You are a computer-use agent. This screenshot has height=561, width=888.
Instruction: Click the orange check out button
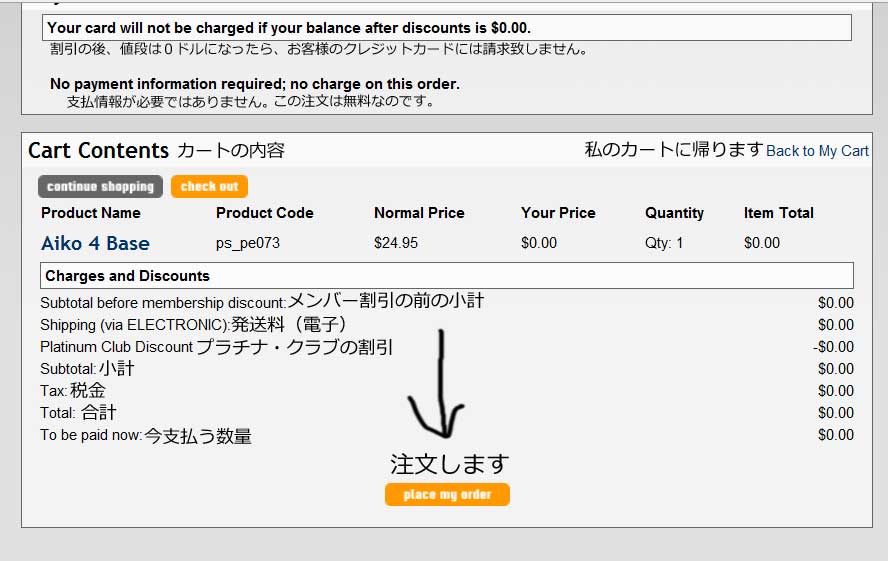(209, 186)
